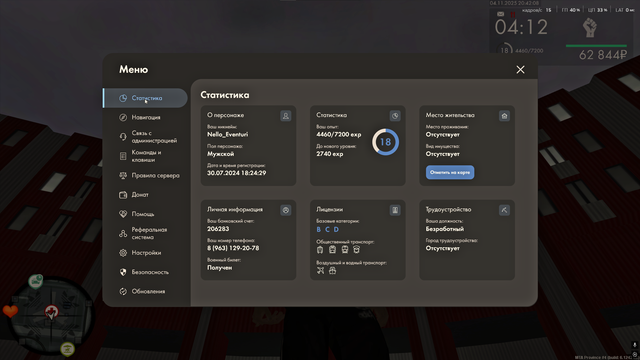Click the HUD money amount 62 844₽
Viewport: 640px width, 360px height.
pyautogui.click(x=603, y=55)
